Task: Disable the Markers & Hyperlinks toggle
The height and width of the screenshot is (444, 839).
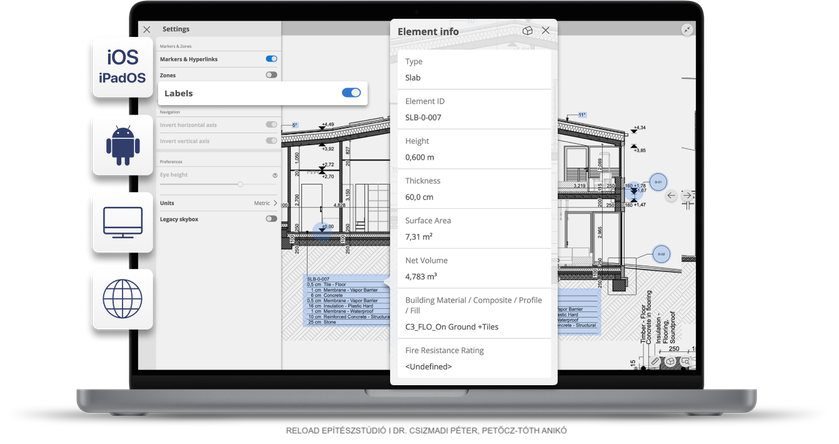Action: (x=271, y=59)
